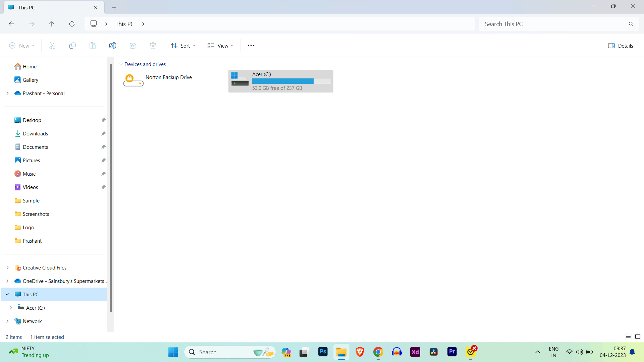Click the Search This PC field
Screen dimensions: 644x362
553,24
